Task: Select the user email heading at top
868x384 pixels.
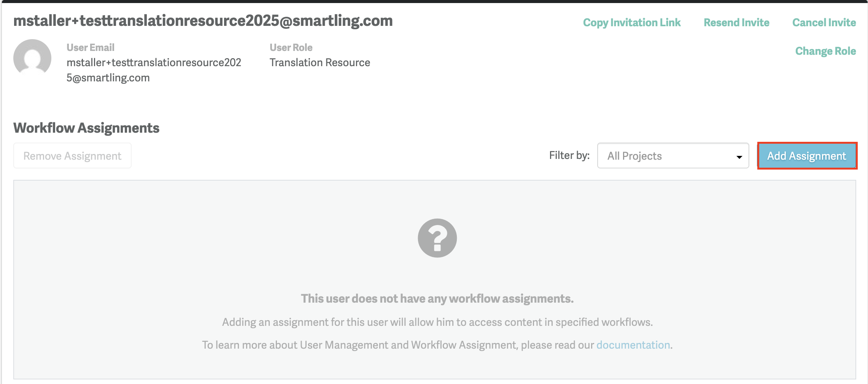Action: [x=203, y=21]
